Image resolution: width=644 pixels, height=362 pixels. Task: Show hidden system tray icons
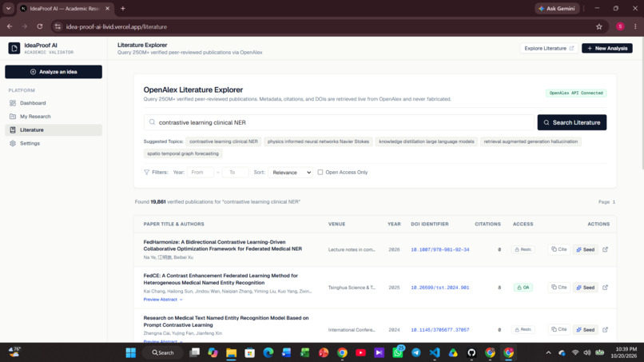click(x=548, y=352)
